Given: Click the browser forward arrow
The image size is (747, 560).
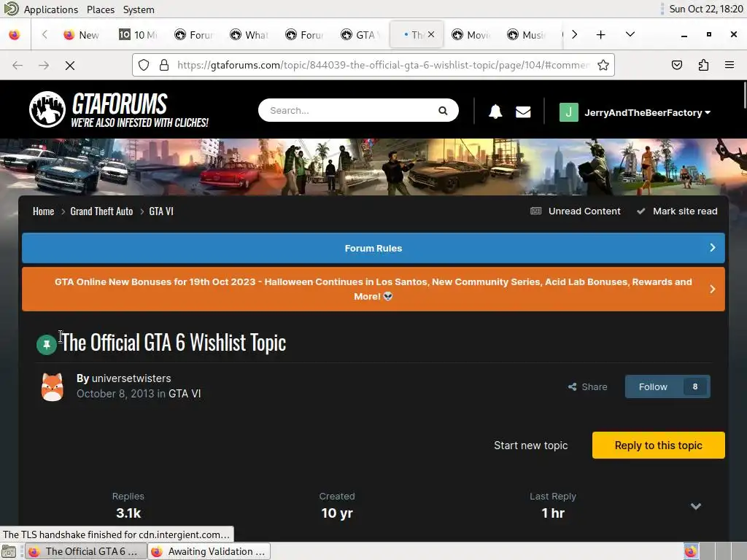Looking at the screenshot, I should click(44, 65).
